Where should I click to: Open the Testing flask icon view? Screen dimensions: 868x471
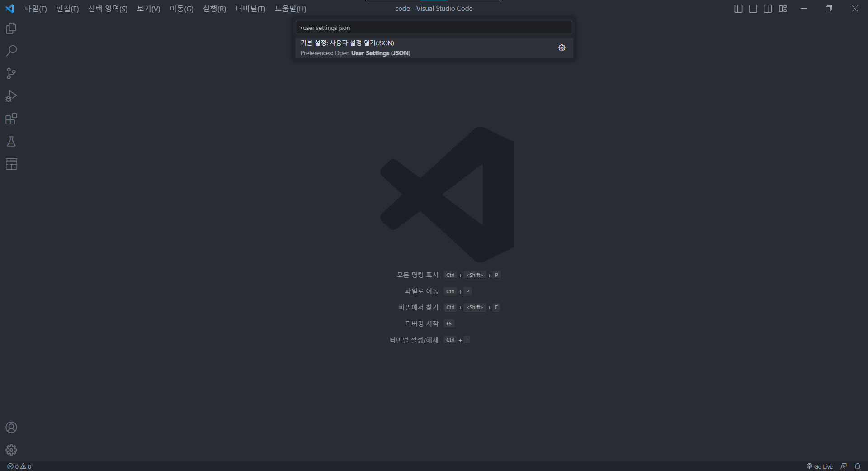(11, 142)
